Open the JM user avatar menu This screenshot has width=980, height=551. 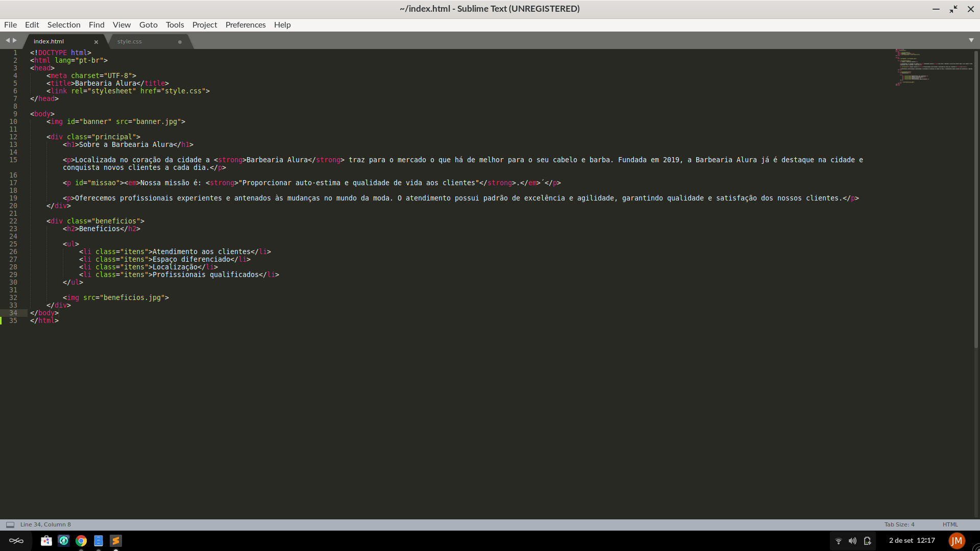point(957,541)
